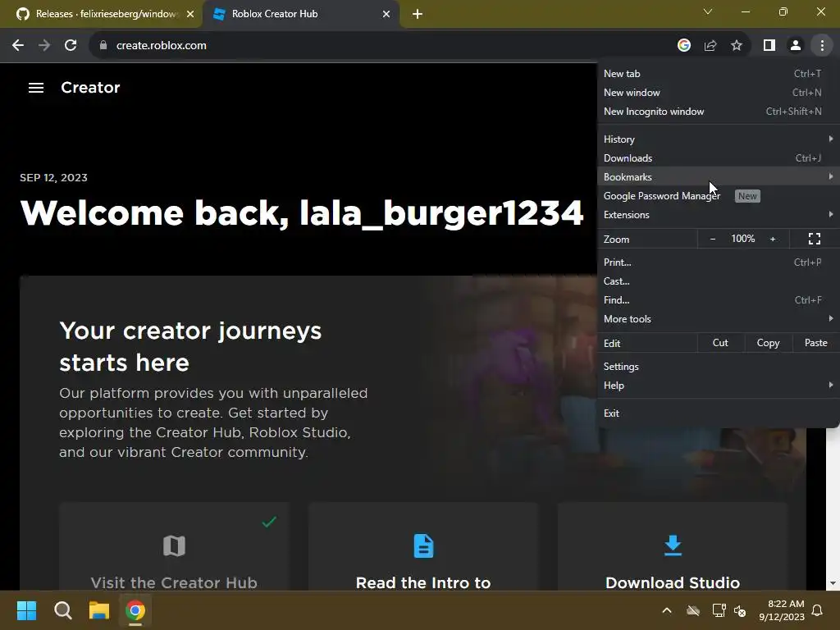Screen dimensions: 840x630
Task: Click Copy in the Edit row
Action: [768, 343]
